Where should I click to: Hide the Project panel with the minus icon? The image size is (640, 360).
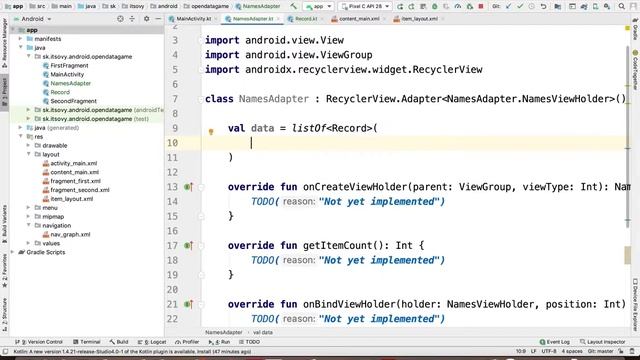tap(158, 19)
